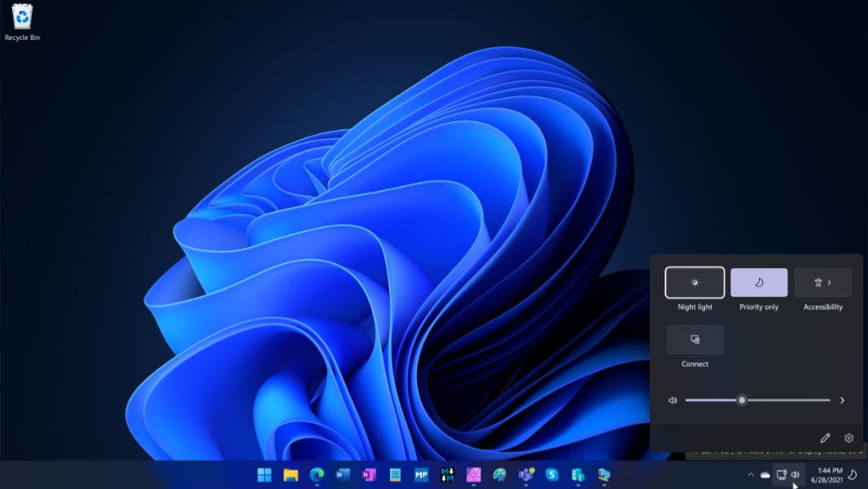Click the Connect quick setting tile

click(x=695, y=340)
